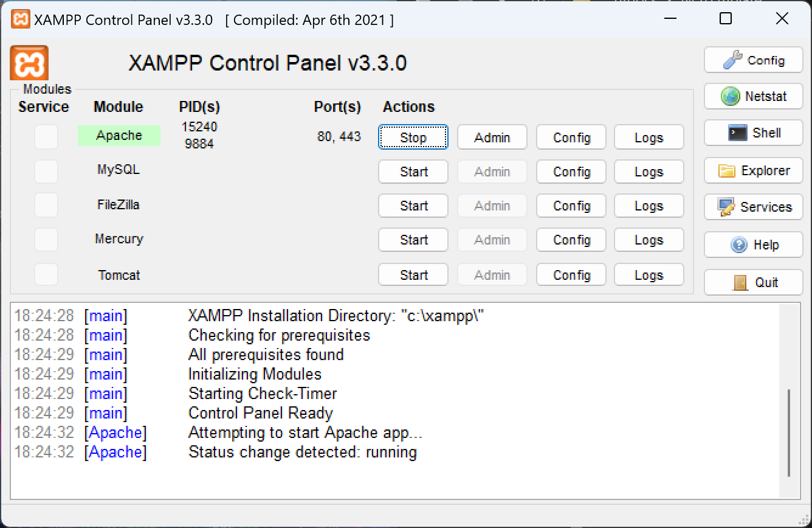Check the Apache service install checkbox

(46, 137)
